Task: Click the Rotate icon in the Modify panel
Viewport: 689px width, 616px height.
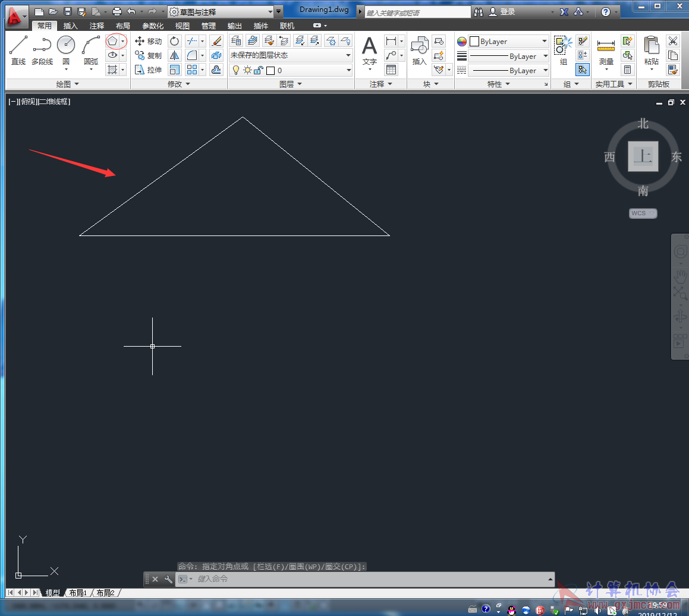Action: click(x=175, y=41)
